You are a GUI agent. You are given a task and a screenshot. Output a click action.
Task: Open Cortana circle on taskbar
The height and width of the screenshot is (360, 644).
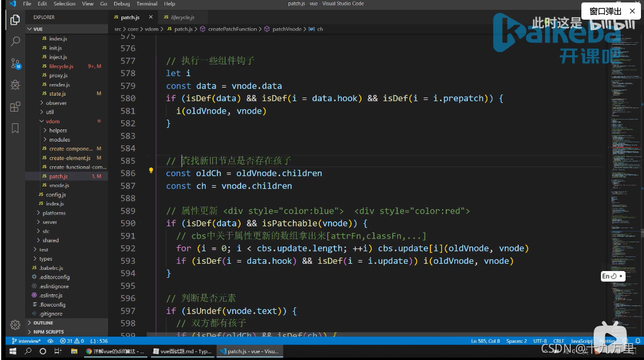[x=43, y=351]
